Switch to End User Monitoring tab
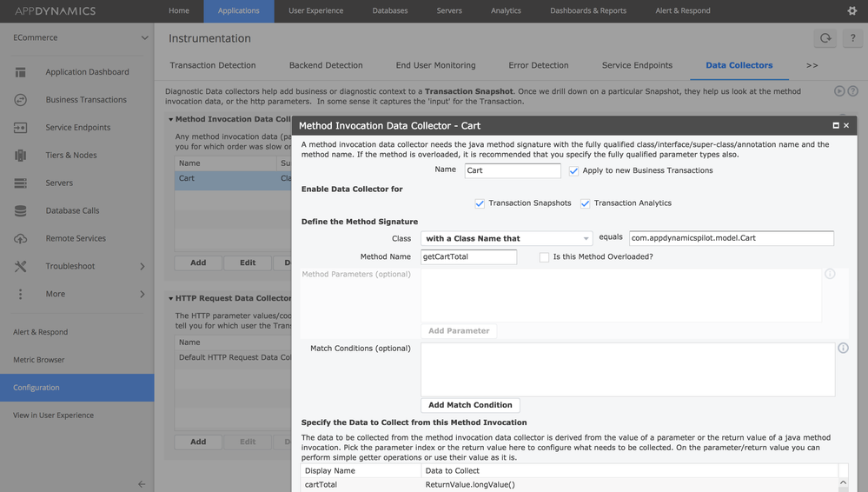Viewport: 868px width, 492px height. [x=435, y=65]
